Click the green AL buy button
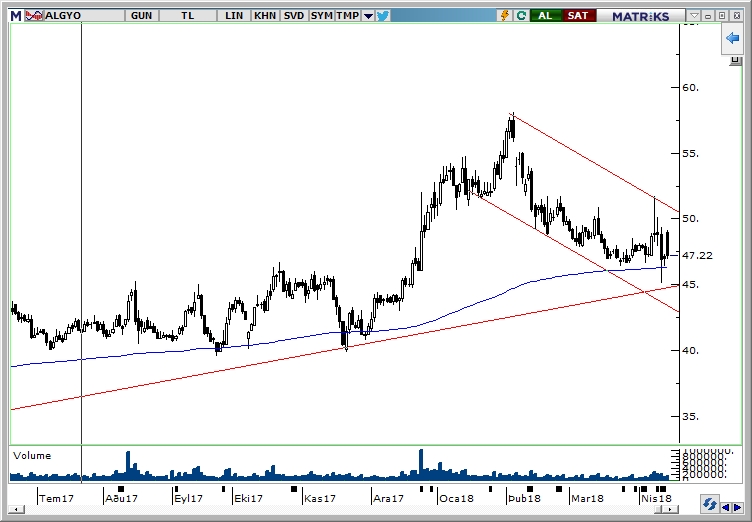 tap(545, 16)
